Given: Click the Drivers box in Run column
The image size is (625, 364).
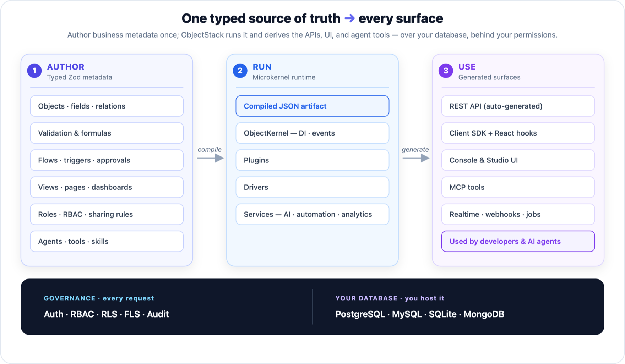Looking at the screenshot, I should (312, 187).
